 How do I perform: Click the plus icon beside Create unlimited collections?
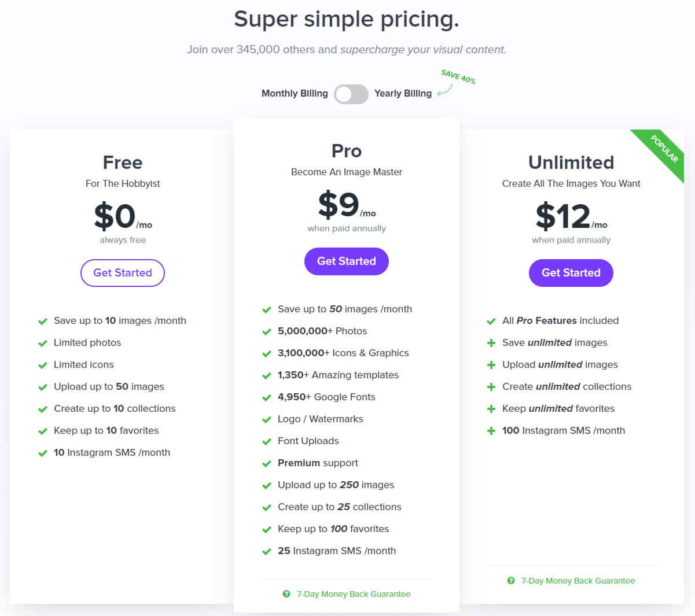(491, 387)
